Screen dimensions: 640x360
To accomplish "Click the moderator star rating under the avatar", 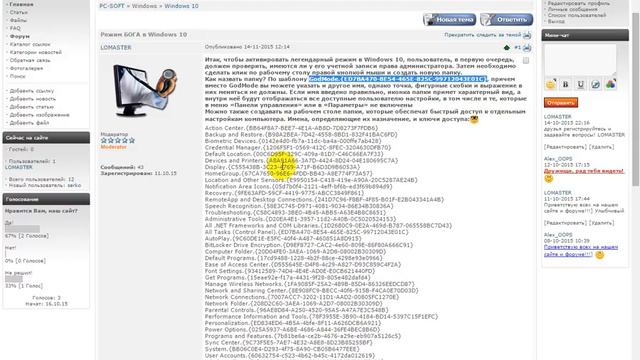I will click(118, 140).
